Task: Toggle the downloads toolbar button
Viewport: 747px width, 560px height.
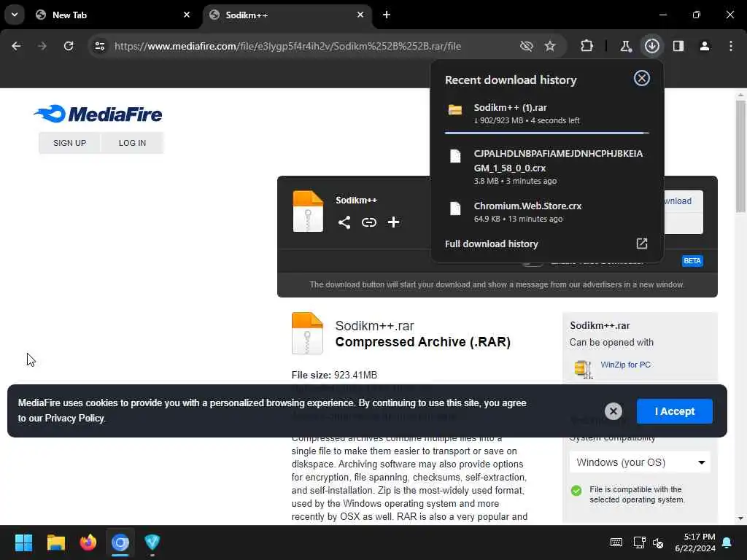Action: coord(651,46)
